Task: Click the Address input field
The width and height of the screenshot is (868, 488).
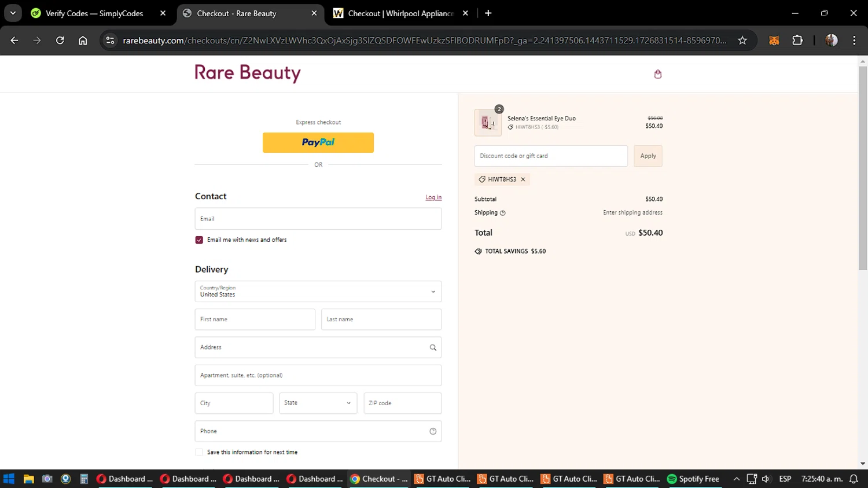Action: tap(318, 347)
